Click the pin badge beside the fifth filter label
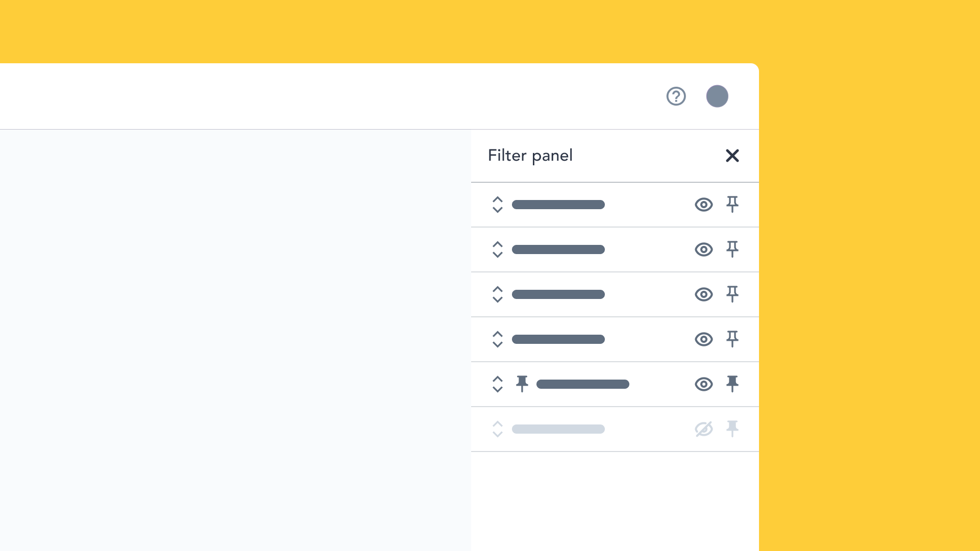Screen dimensions: 980x551 point(522,384)
